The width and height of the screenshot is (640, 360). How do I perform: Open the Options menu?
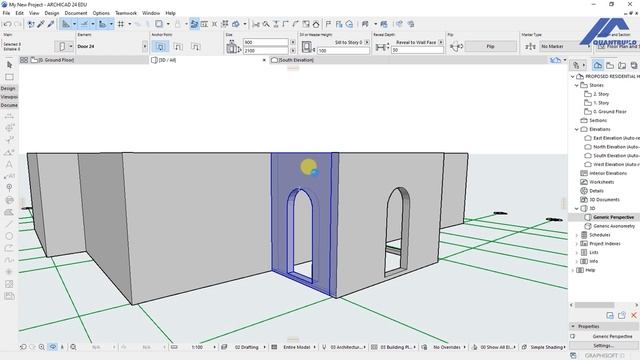(101, 13)
